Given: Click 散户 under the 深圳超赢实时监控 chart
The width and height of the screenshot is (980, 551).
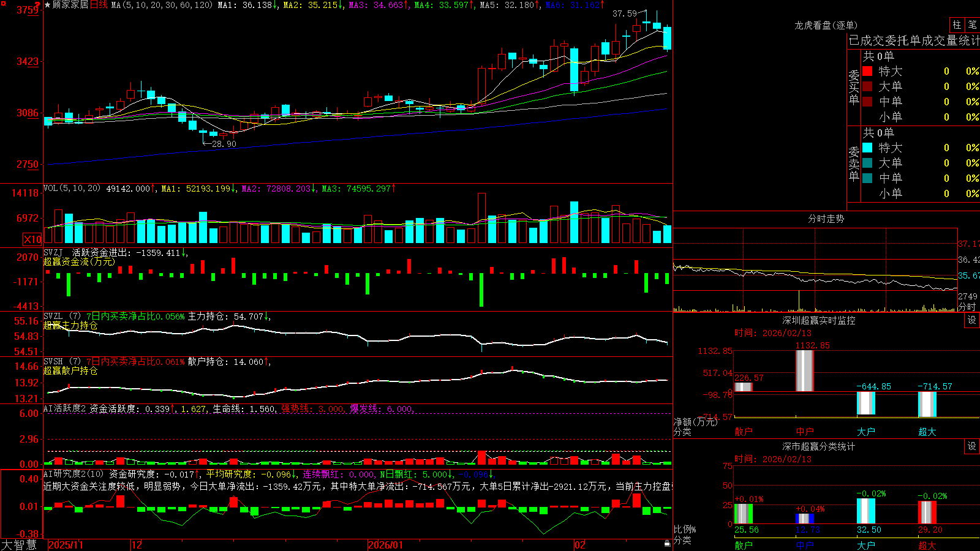Looking at the screenshot, I should (744, 432).
